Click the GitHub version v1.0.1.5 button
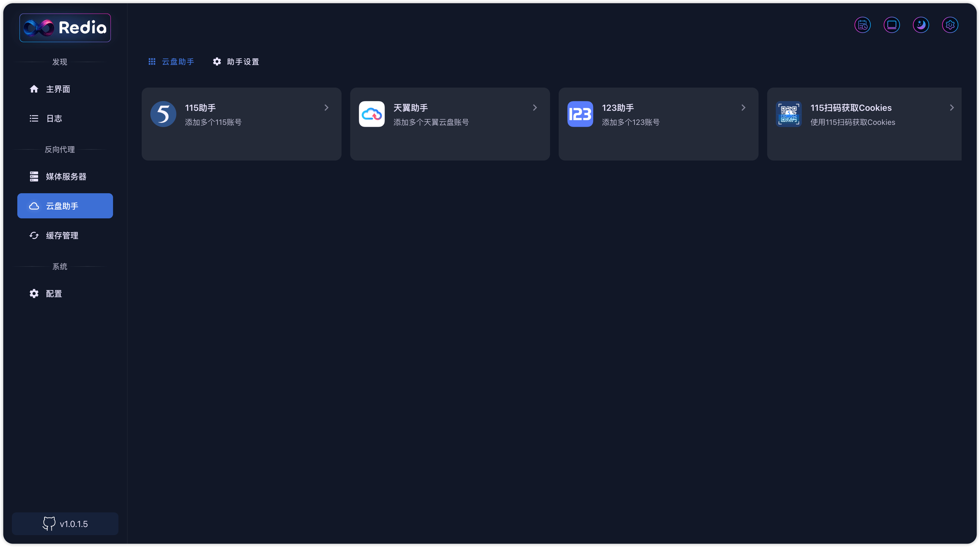Image resolution: width=980 pixels, height=547 pixels. click(65, 524)
